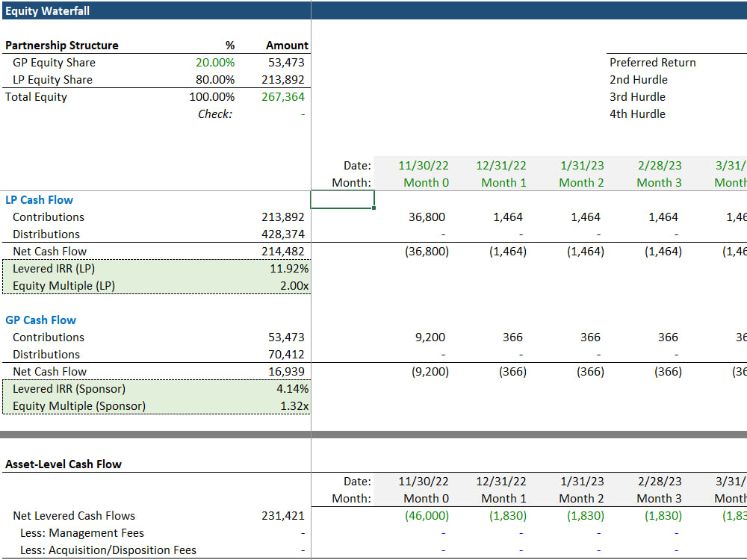
Task: Click the Total Equity value 267,364
Action: [x=282, y=96]
